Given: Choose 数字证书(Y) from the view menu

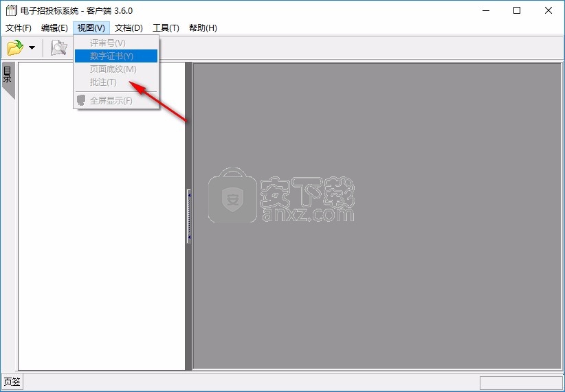Looking at the screenshot, I should pyautogui.click(x=111, y=56).
